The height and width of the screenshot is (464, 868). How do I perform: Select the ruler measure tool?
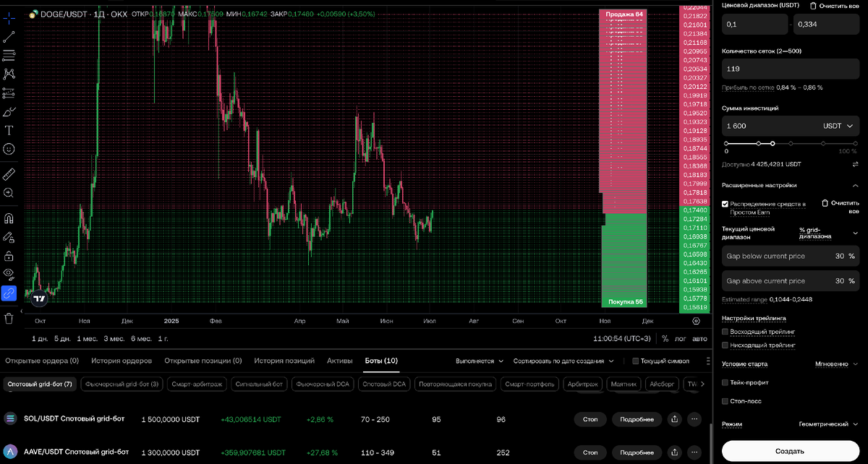9,173
